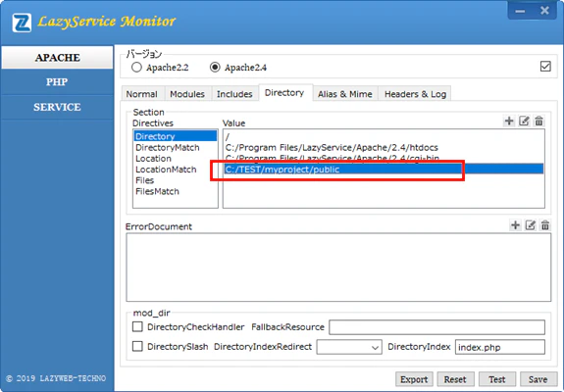Image resolution: width=564 pixels, height=392 pixels.
Task: Click the Export button
Action: 414,379
